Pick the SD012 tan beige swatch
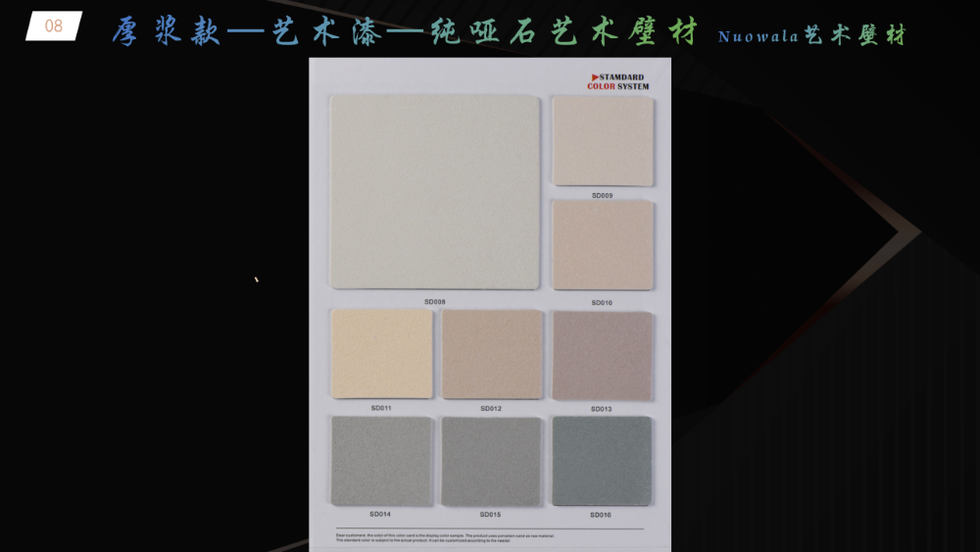Image resolution: width=980 pixels, height=552 pixels. pos(492,355)
